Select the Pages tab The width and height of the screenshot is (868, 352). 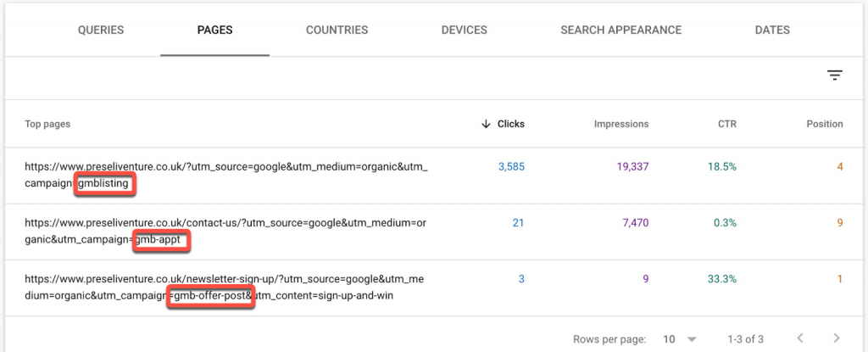pyautogui.click(x=214, y=30)
